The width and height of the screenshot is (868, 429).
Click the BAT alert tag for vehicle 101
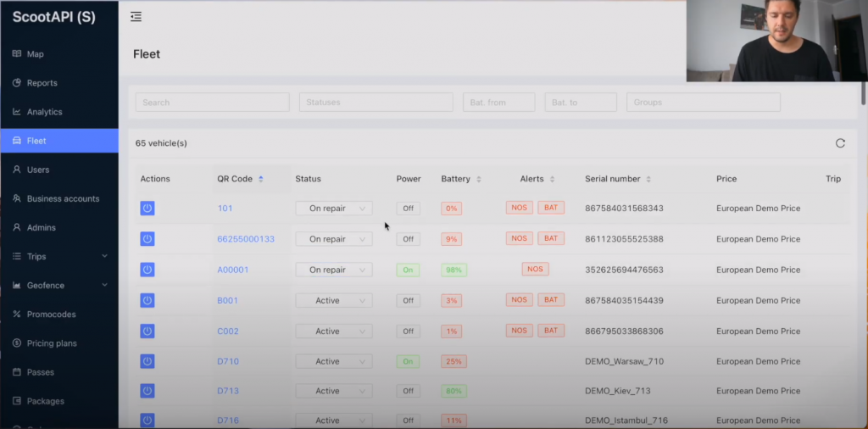coord(551,208)
